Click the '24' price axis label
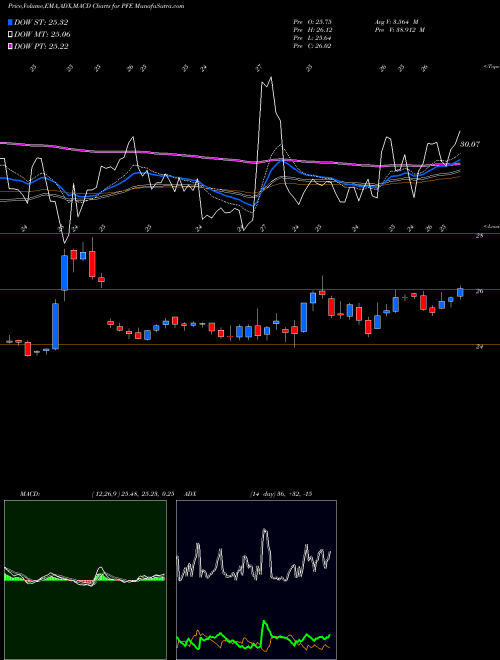The image size is (500, 660). tap(479, 346)
